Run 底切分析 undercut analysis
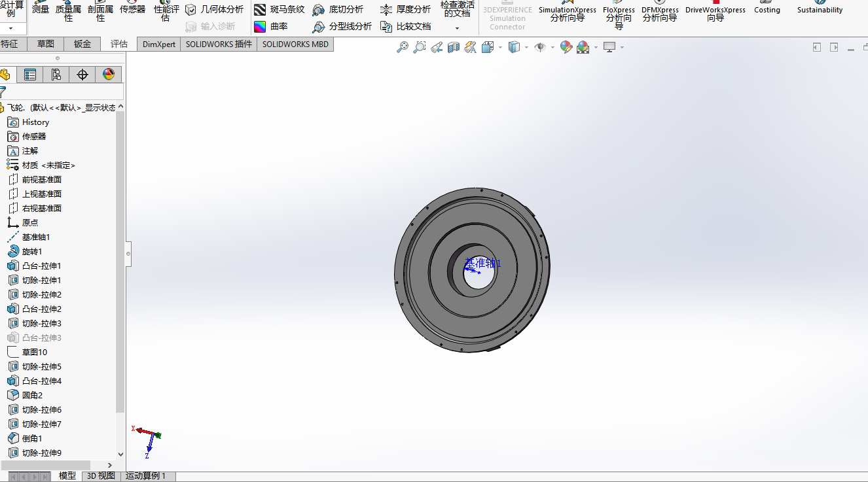Screen dimensions: 868x482 (x=338, y=10)
